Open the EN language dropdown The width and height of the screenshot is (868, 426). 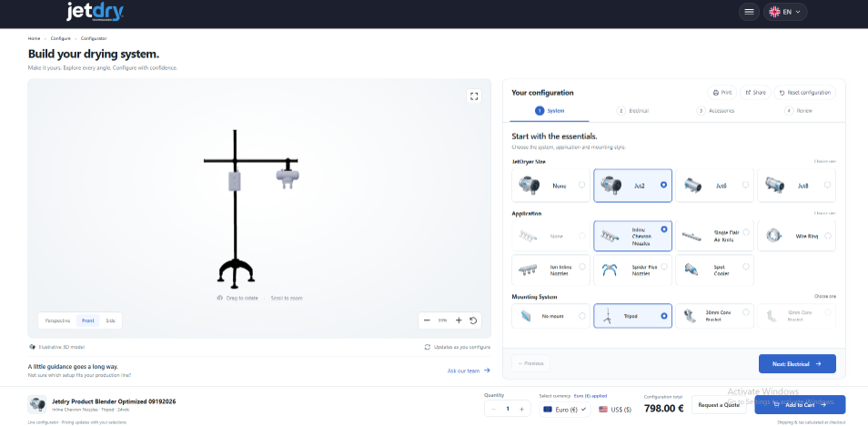[785, 12]
